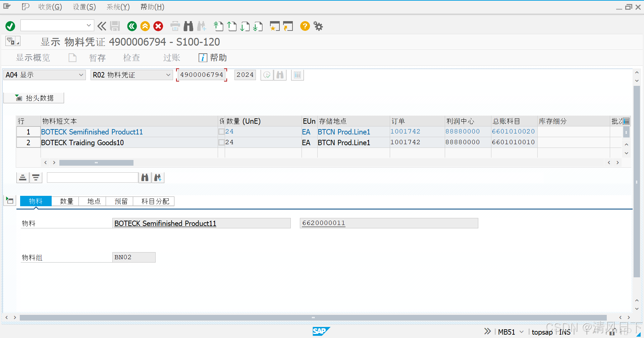This screenshot has height=338, width=644.
Task: Click the green Back arrow icon
Action: point(132,26)
